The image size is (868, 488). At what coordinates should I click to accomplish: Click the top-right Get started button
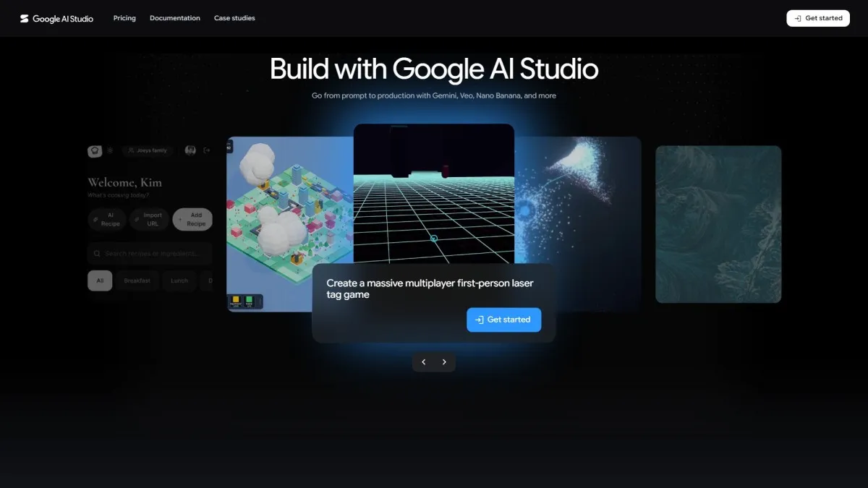[818, 18]
